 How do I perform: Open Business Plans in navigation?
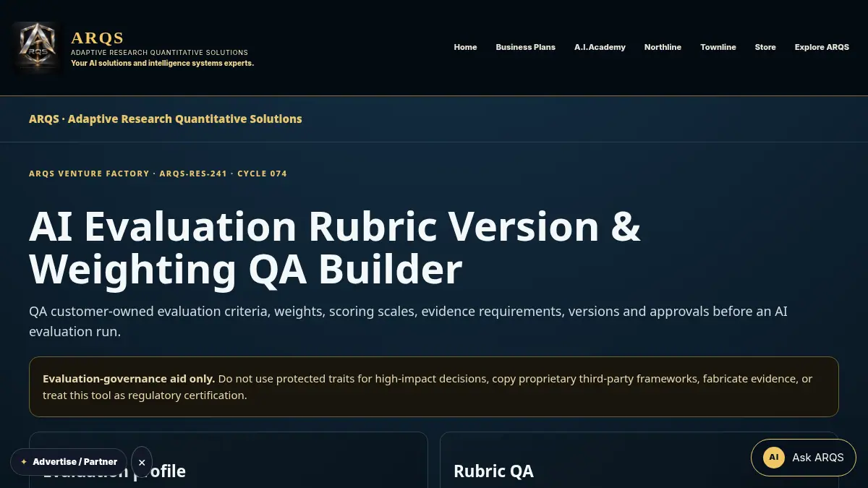526,47
